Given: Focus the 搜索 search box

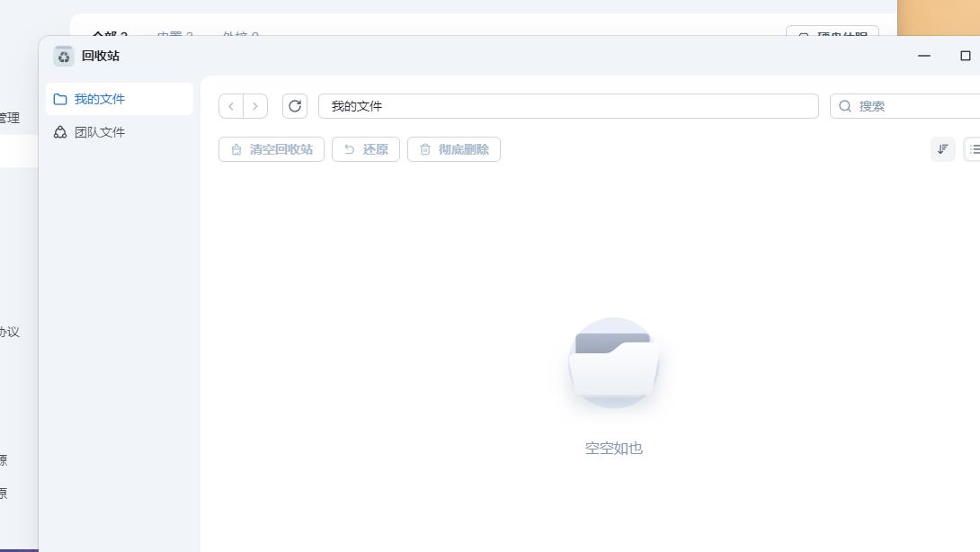Looking at the screenshot, I should (x=906, y=106).
